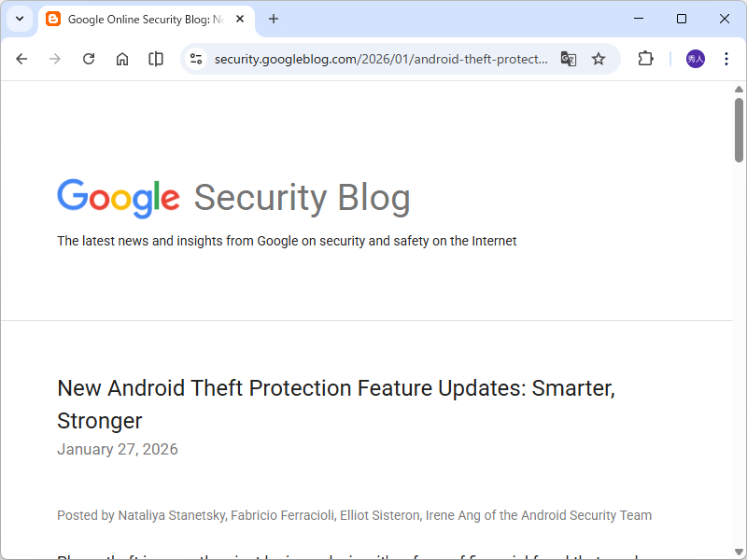Open the home page icon
This screenshot has height=560, width=747.
[x=121, y=58]
